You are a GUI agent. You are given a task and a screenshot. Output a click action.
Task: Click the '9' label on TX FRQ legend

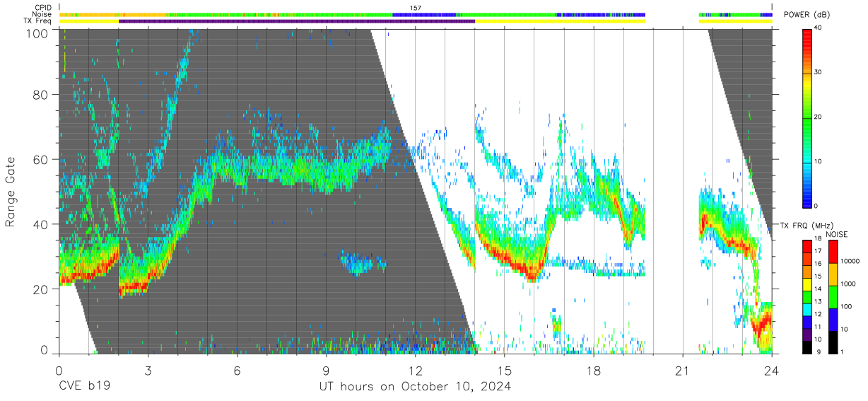pyautogui.click(x=820, y=351)
